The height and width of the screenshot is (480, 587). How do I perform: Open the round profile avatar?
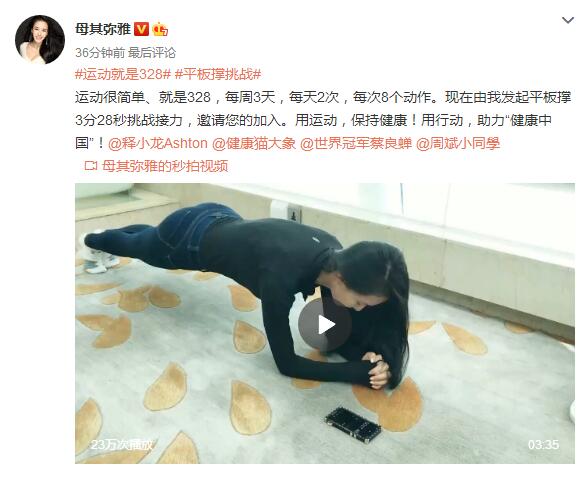tap(40, 39)
